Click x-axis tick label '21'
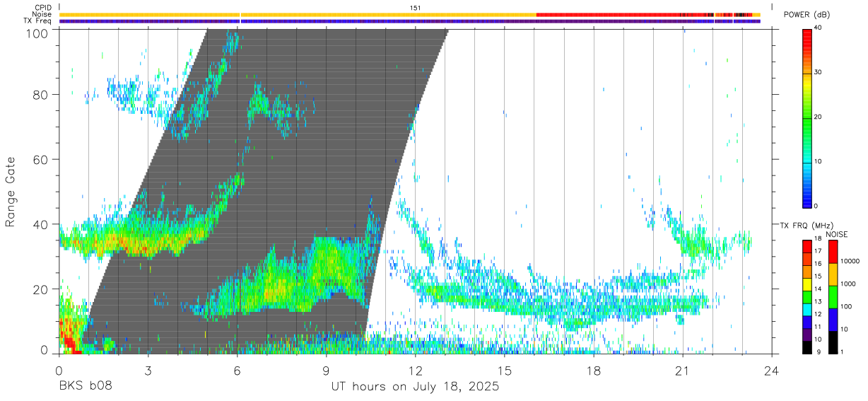Viewport: 868px width, 401px height. click(x=682, y=371)
